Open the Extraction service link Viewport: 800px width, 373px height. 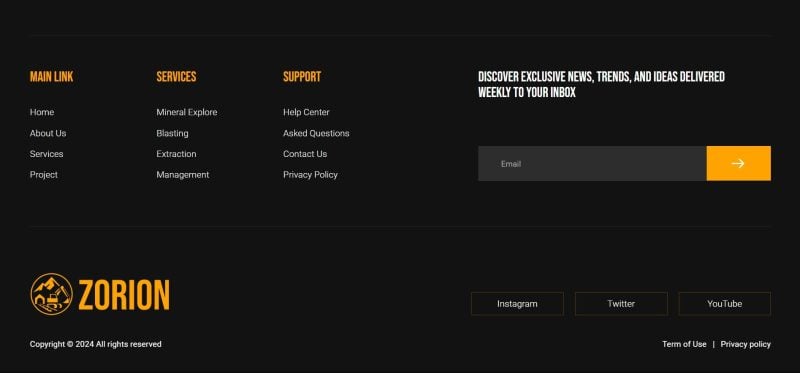[176, 154]
